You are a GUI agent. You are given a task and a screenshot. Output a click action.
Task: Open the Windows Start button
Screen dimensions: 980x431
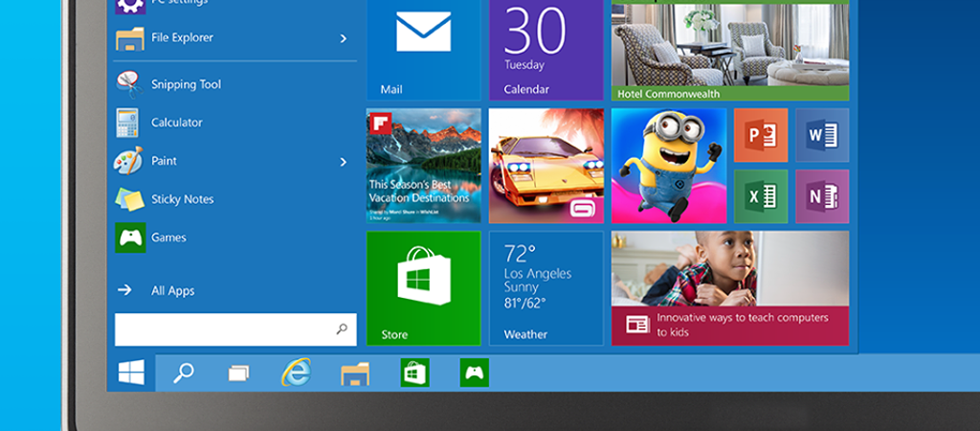[131, 373]
